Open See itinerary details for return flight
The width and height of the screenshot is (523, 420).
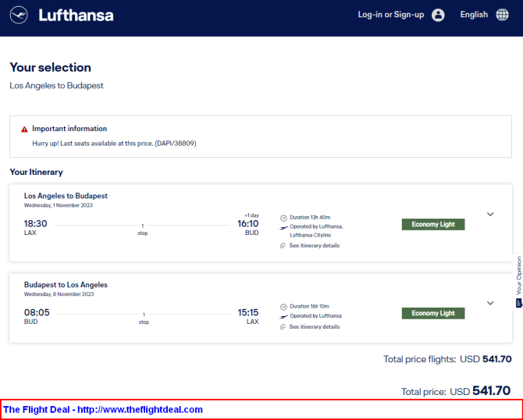tap(315, 326)
